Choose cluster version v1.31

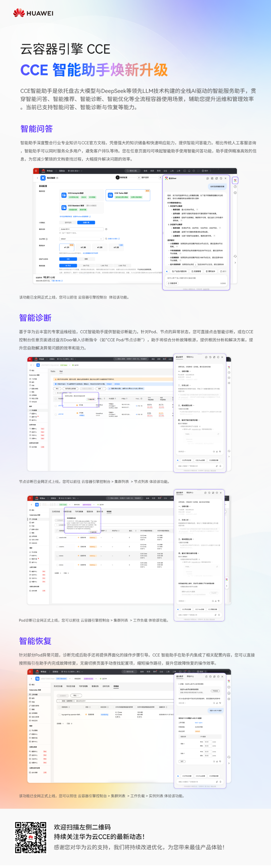[x=67, y=247]
